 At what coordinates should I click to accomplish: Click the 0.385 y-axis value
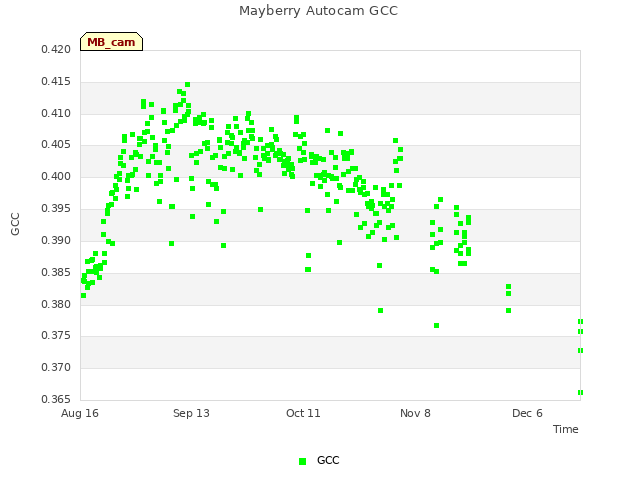tap(56, 272)
